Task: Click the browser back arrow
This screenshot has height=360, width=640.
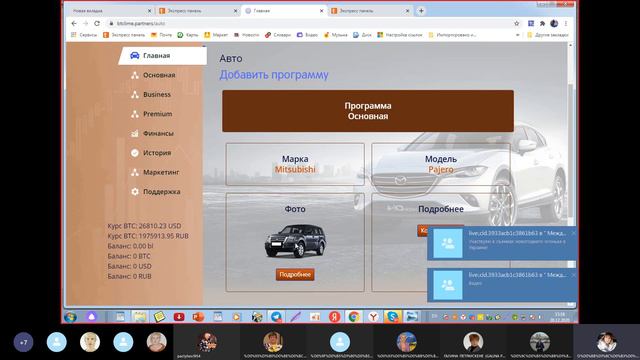Action: 74,24
